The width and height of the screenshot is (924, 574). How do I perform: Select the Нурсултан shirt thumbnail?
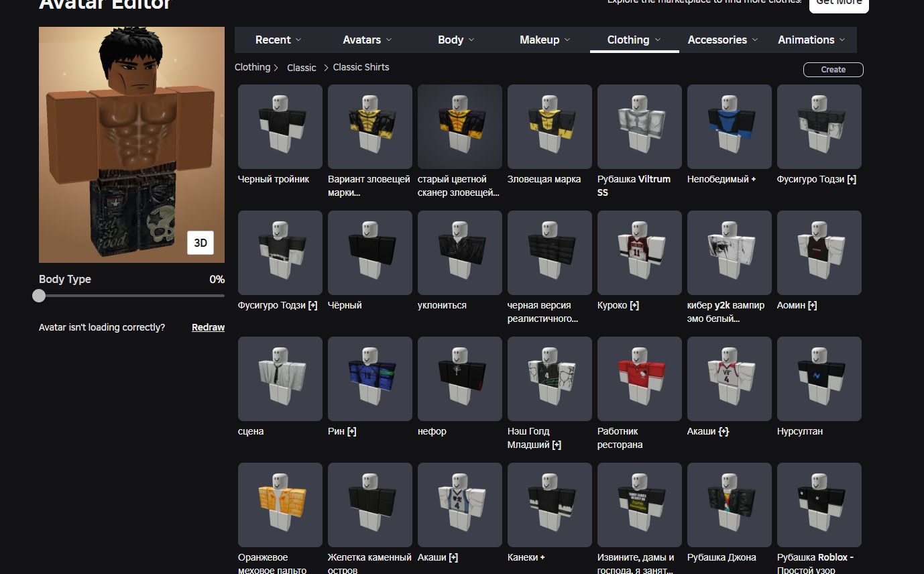tap(819, 379)
